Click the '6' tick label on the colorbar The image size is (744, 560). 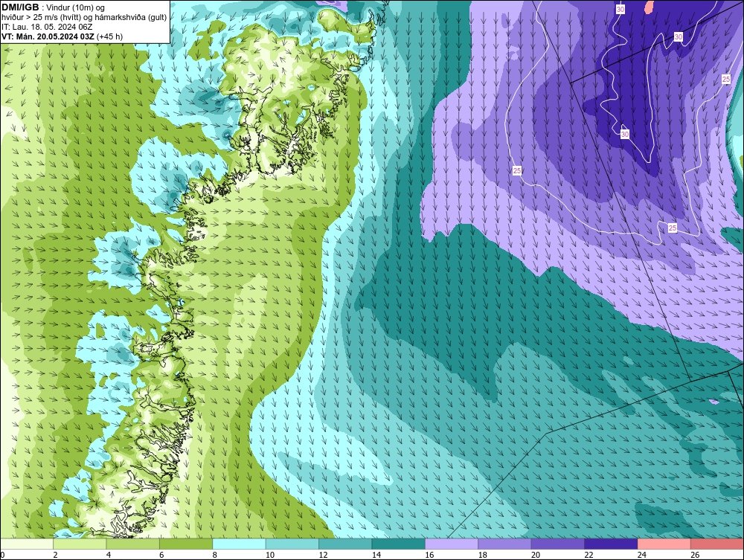[x=161, y=555]
